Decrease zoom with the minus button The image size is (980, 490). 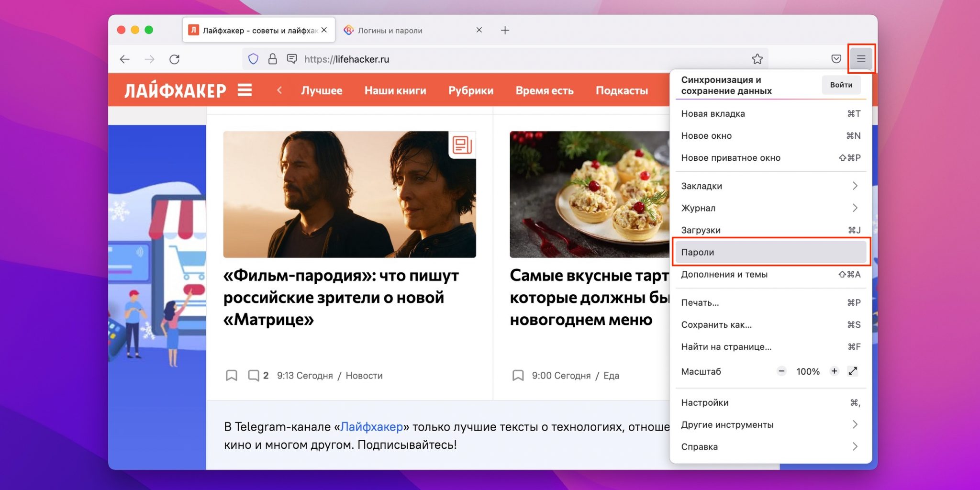[781, 371]
